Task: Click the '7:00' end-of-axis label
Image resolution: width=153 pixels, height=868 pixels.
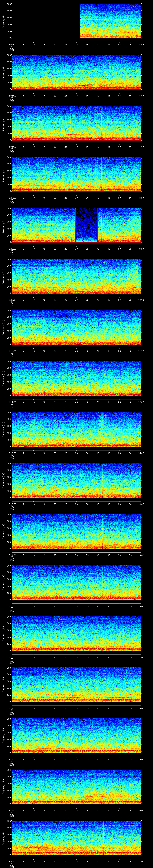Action: (141, 147)
